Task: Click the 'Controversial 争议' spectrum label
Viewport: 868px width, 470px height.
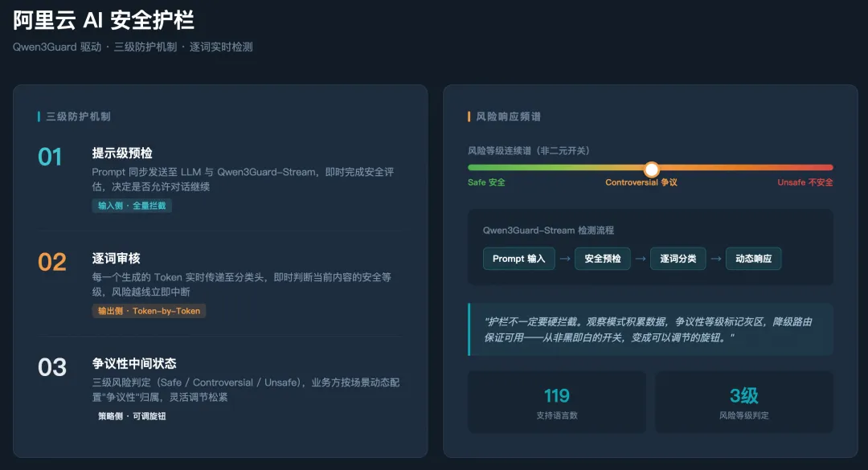Action: click(641, 182)
